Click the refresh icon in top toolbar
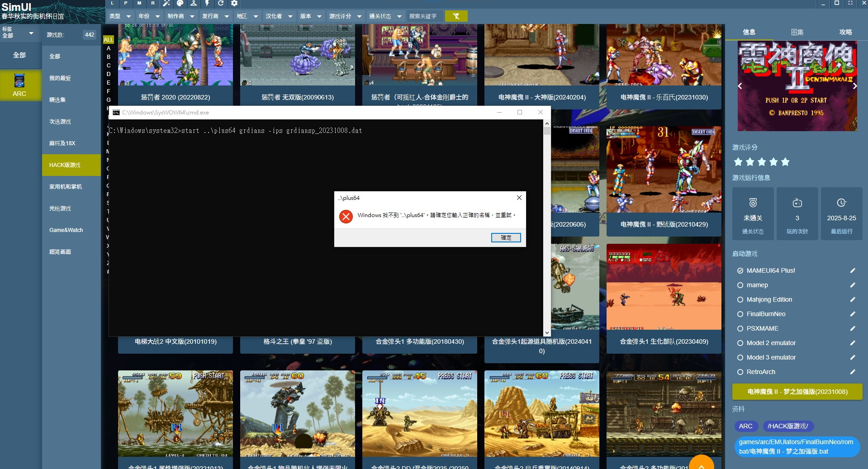Viewport: 868px width, 469px height. 221,3
